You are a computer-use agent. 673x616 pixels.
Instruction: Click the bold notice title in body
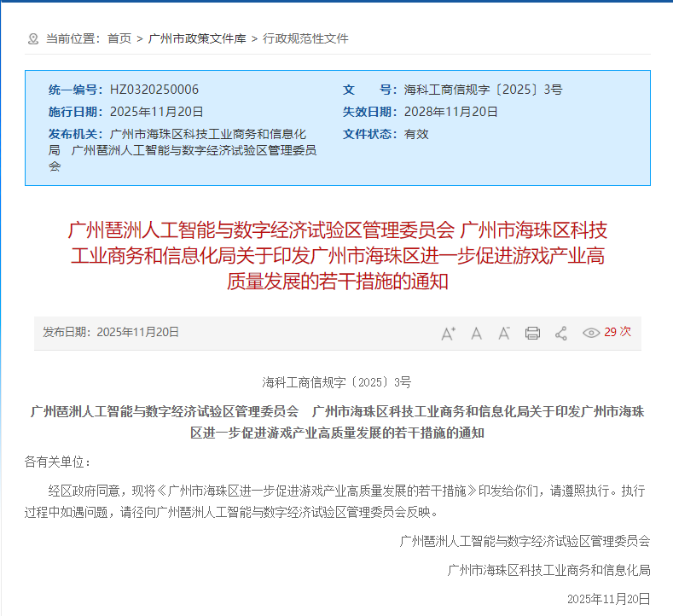[x=337, y=421]
